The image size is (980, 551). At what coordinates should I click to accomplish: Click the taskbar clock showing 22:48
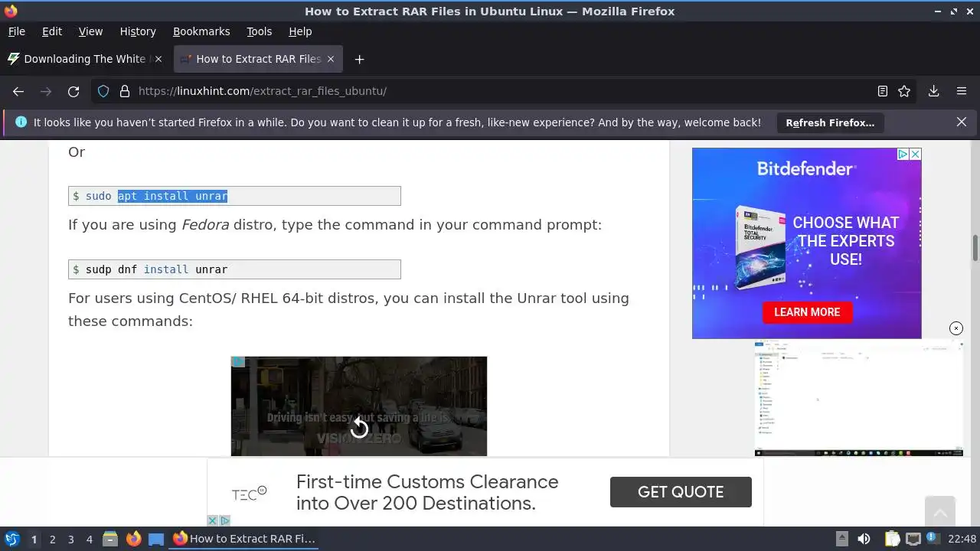click(x=962, y=539)
